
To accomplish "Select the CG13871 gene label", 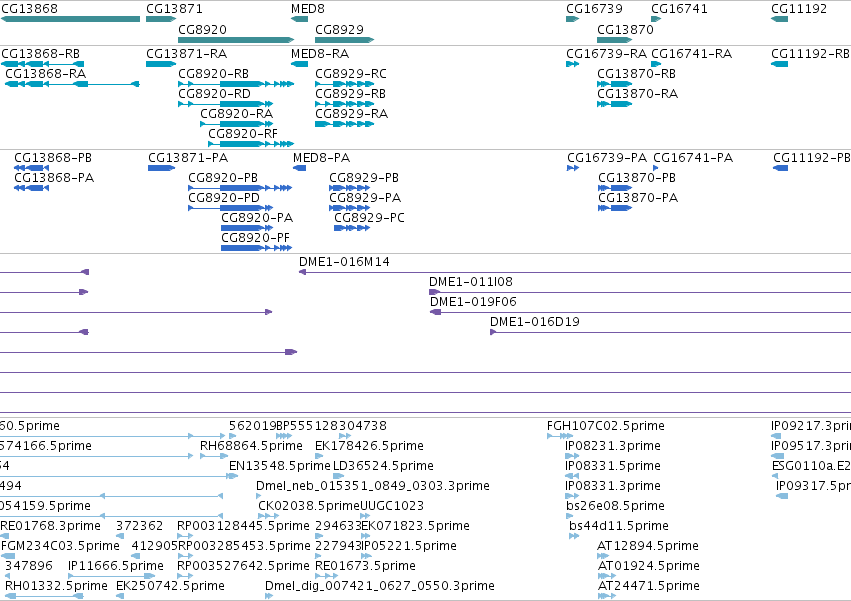I will 174,9.
